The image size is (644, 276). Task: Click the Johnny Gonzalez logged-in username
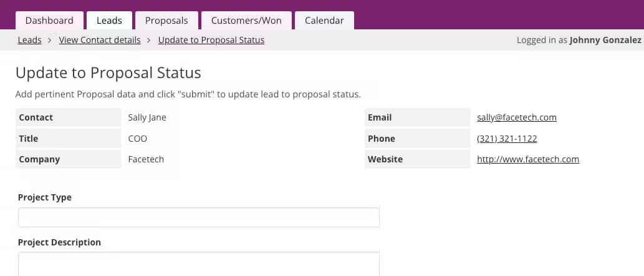[605, 40]
